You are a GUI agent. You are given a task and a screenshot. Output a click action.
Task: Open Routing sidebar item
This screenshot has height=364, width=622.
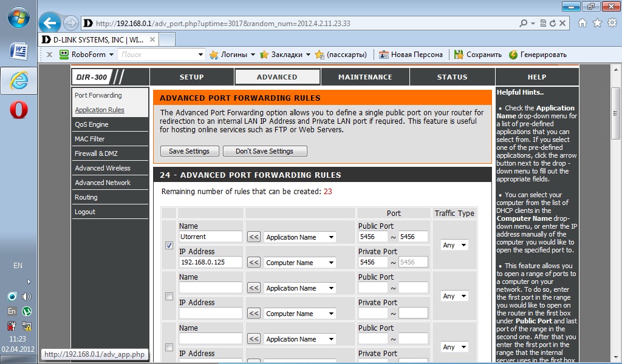[x=86, y=197]
